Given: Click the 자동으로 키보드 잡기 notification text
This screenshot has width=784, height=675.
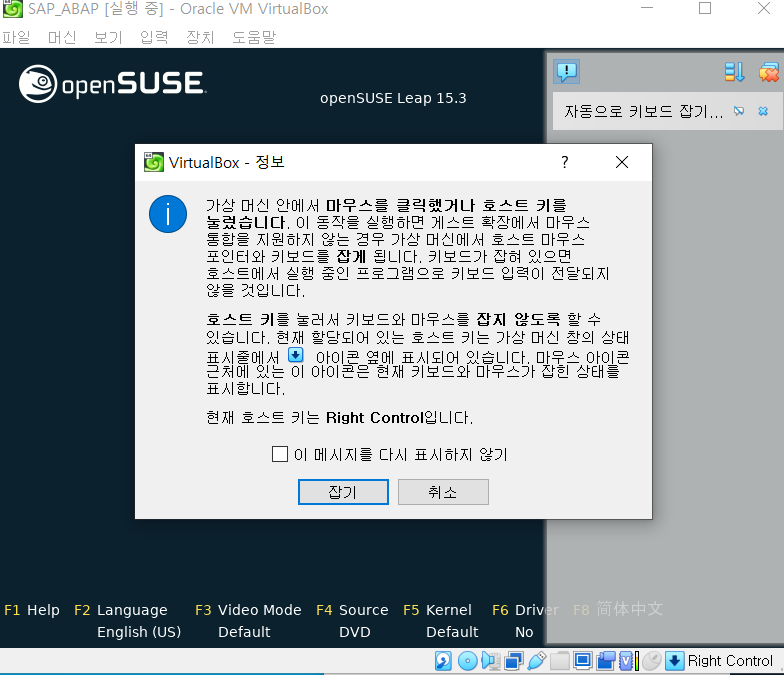Looking at the screenshot, I should (x=643, y=111).
